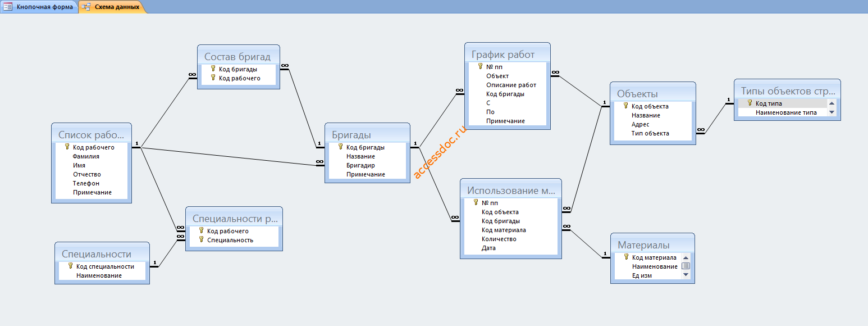Click the relationships icon on Схема данных tab

tap(87, 7)
